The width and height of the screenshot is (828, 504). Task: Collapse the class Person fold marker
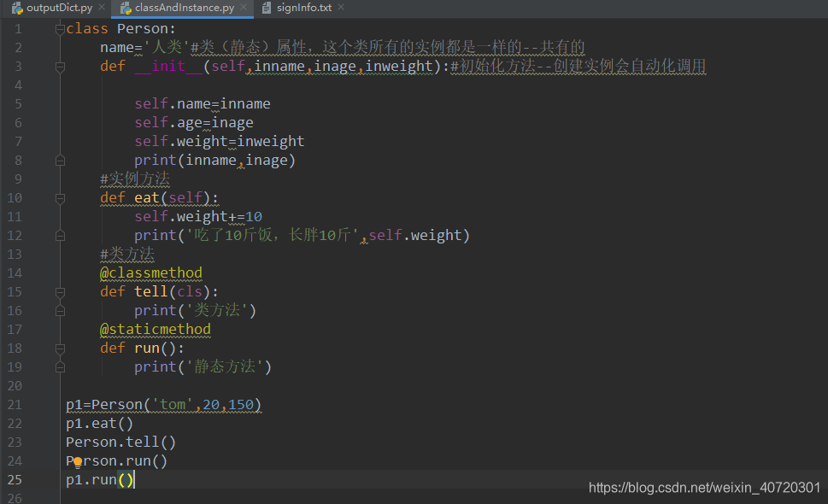[x=60, y=29]
